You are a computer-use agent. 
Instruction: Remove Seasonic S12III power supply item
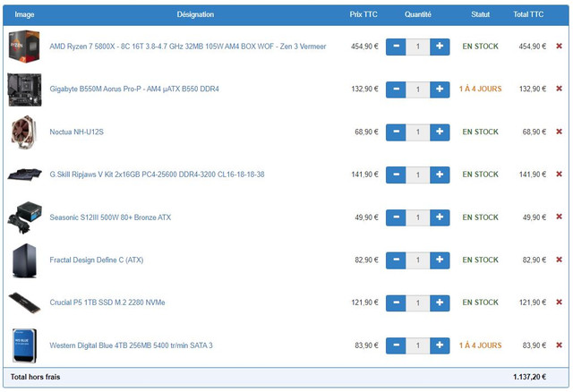point(560,217)
